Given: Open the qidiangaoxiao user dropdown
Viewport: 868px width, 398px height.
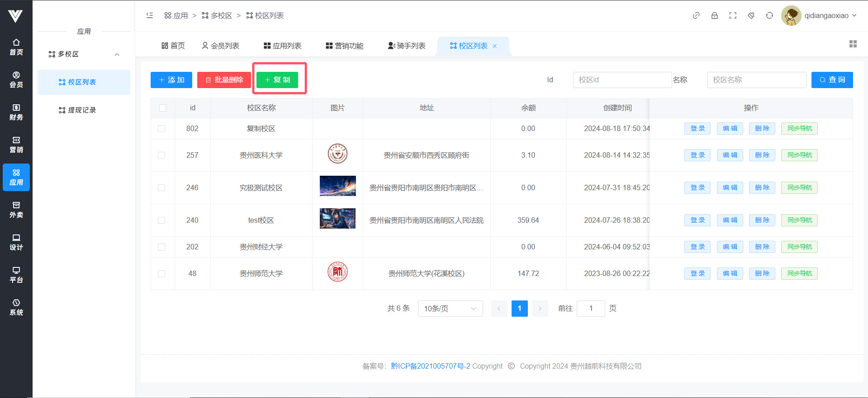Looking at the screenshot, I should coord(820,15).
